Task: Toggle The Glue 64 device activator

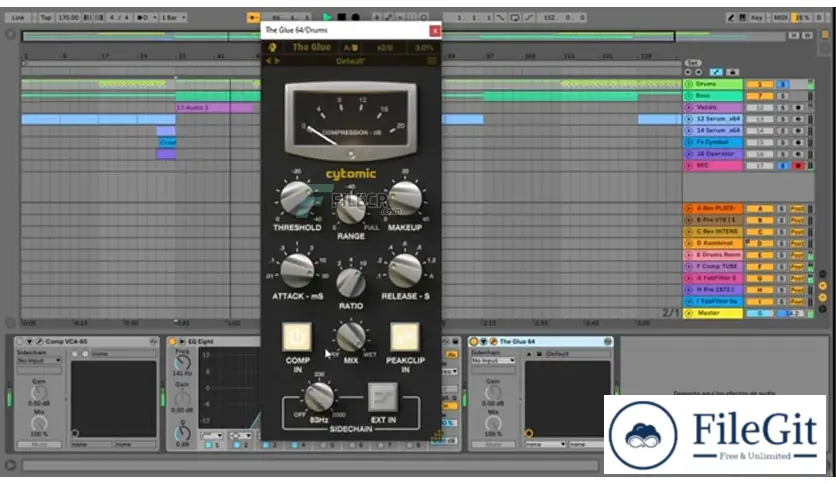Action: pyautogui.click(x=474, y=341)
